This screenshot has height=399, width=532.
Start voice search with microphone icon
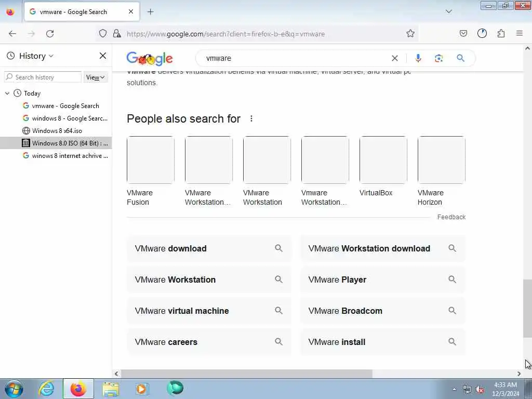[418, 58]
